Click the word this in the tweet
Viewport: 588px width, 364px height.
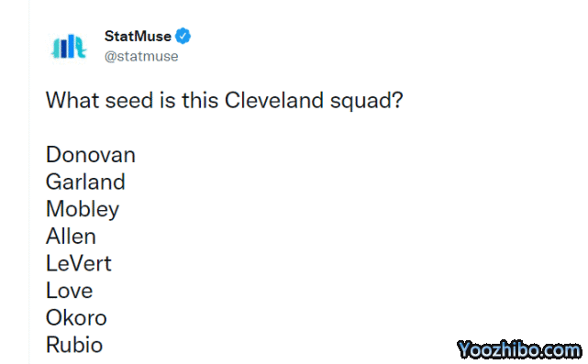[x=200, y=101]
